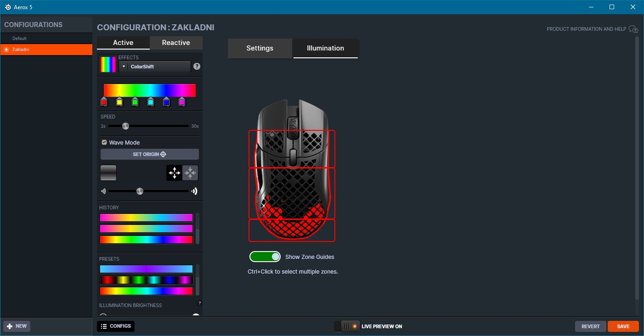The width and height of the screenshot is (644, 336).
Task: Toggle Show Zone Guides switch
Action: click(x=265, y=257)
